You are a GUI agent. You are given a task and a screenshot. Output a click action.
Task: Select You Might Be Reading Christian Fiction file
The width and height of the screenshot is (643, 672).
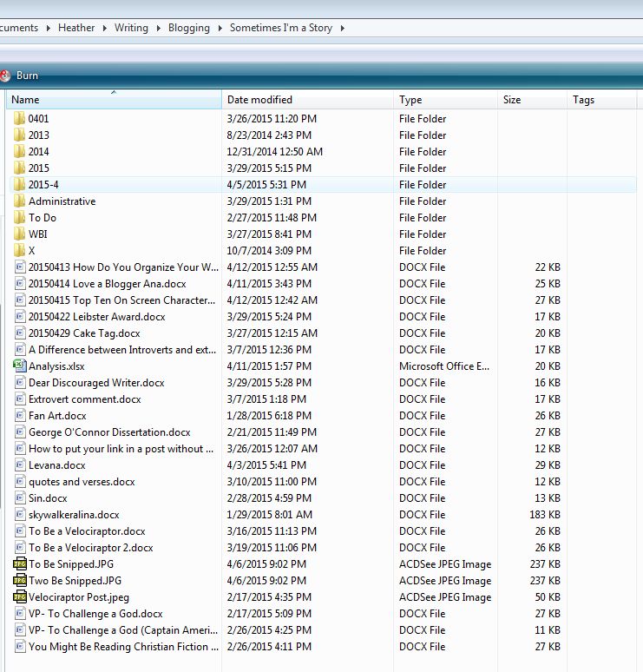124,647
